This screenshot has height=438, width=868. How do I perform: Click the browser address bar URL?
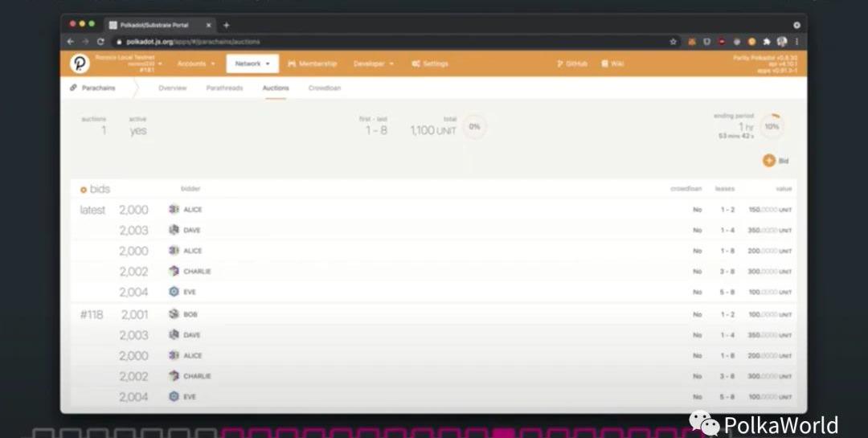coord(193,42)
